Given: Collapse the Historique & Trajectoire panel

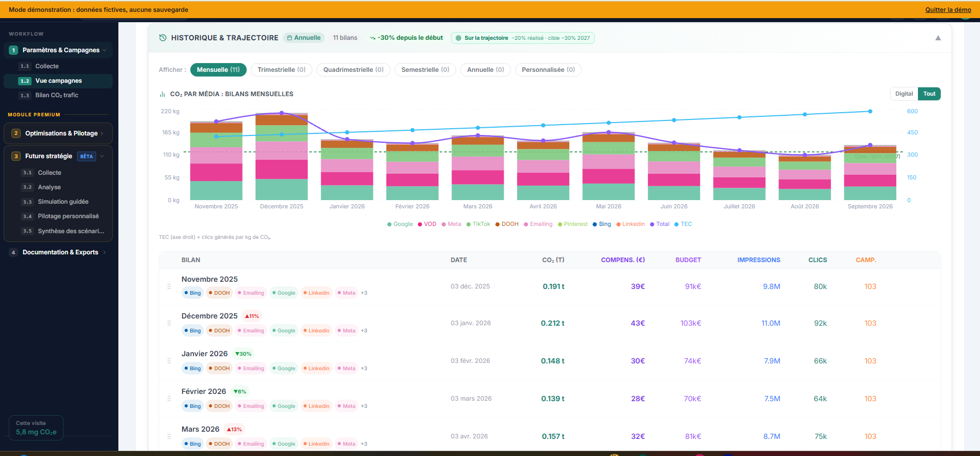Looking at the screenshot, I should click(938, 38).
